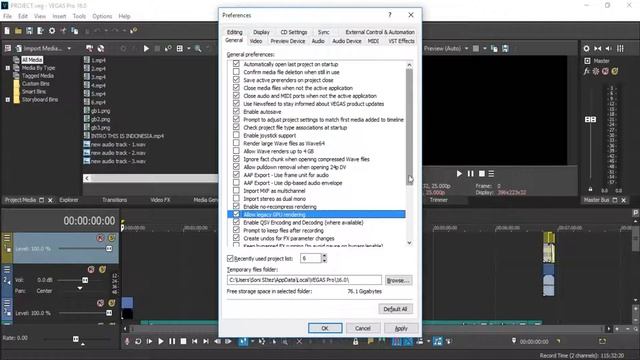Open the mixing console icon in Master Bus
640x360 pixels.
[620, 49]
